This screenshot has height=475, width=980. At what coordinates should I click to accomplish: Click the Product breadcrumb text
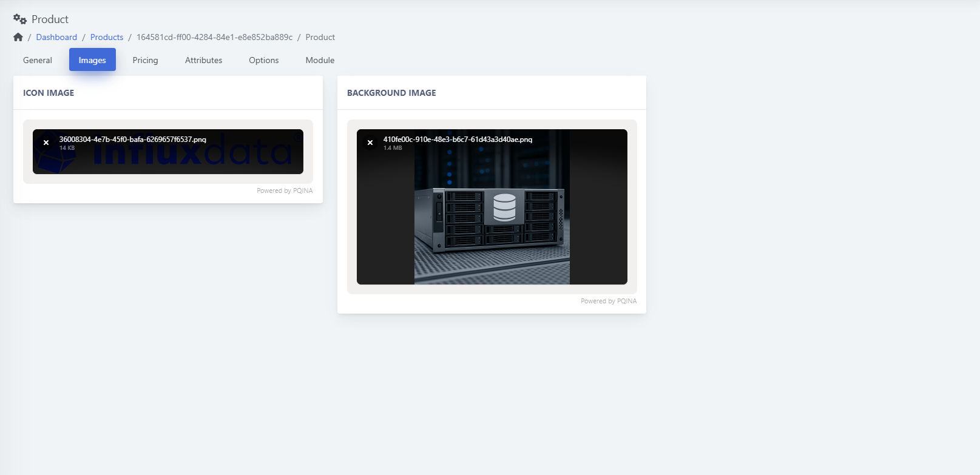click(320, 37)
